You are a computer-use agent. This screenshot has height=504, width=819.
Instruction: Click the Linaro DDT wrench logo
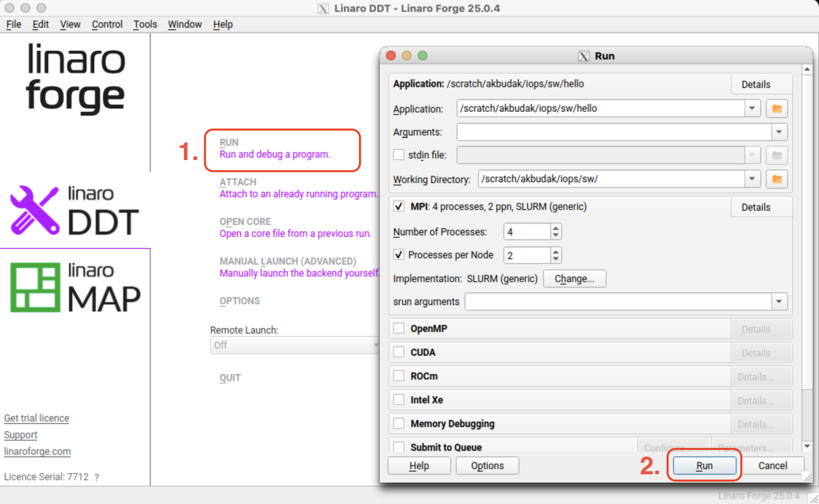pyautogui.click(x=35, y=210)
